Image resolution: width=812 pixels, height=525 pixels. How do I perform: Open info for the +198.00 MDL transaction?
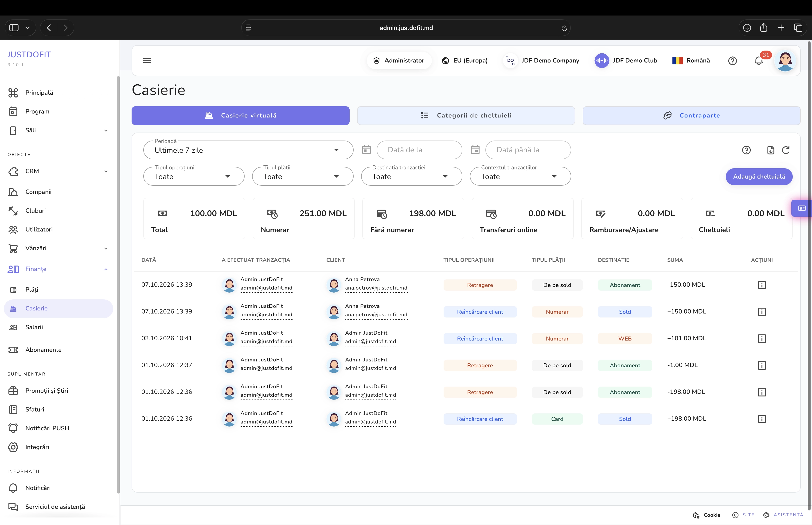point(761,419)
